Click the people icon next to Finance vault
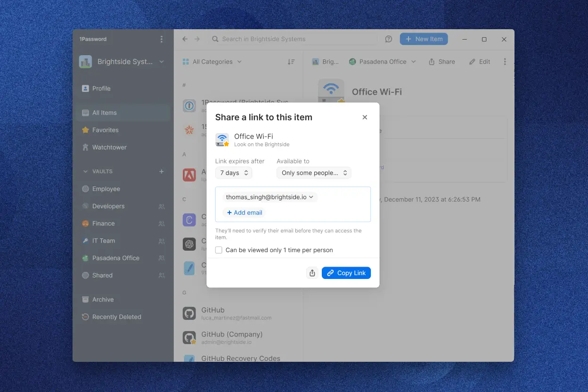This screenshot has width=588, height=392. (162, 224)
